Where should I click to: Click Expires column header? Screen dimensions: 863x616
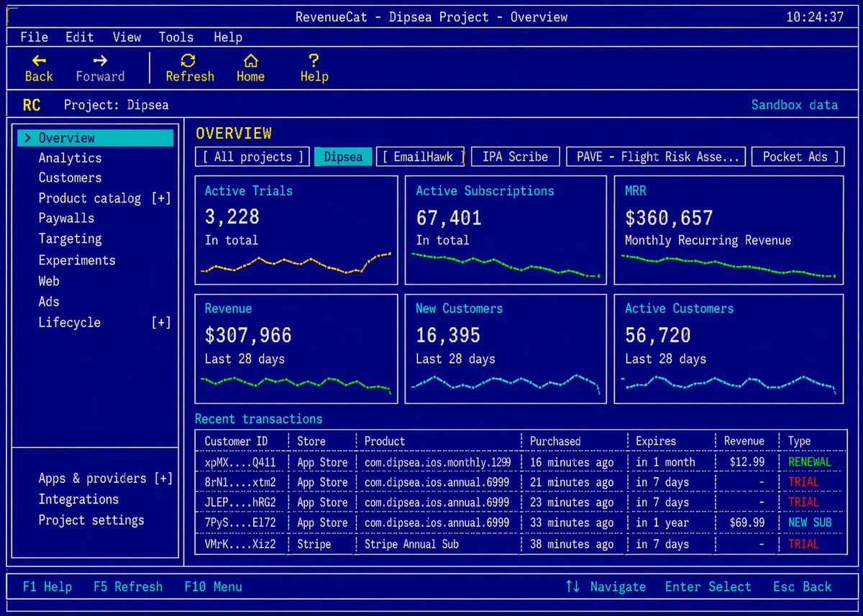pyautogui.click(x=656, y=441)
